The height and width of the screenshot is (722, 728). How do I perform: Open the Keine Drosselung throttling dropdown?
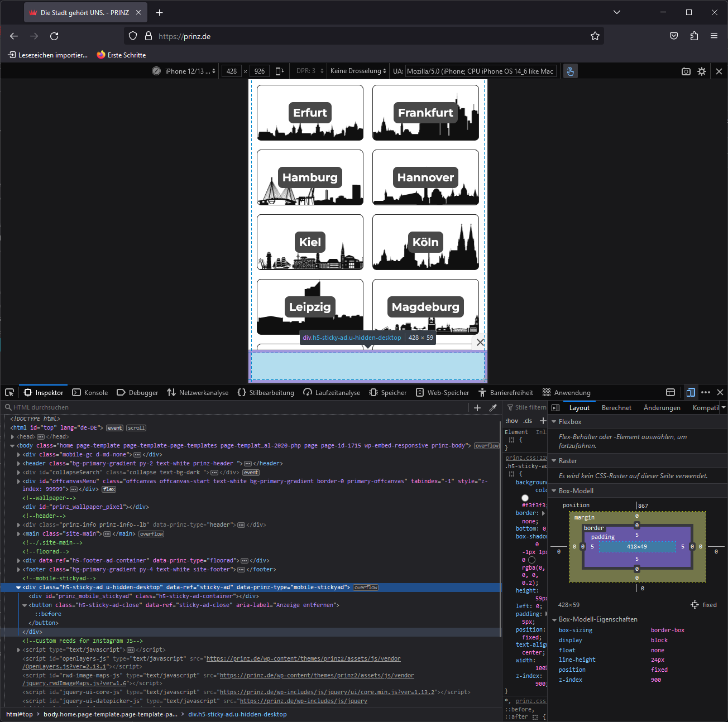tap(358, 71)
